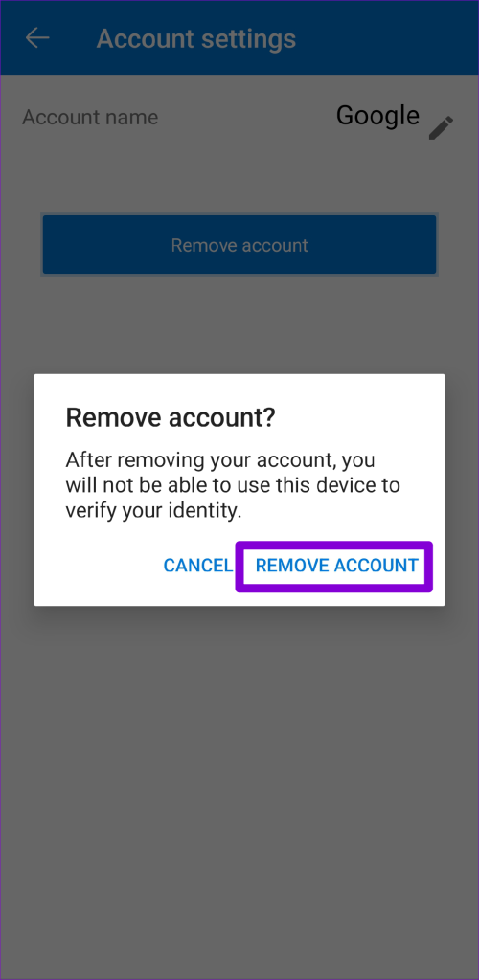The image size is (479, 980).
Task: Tap blank space between Account name and Google
Action: (247, 118)
